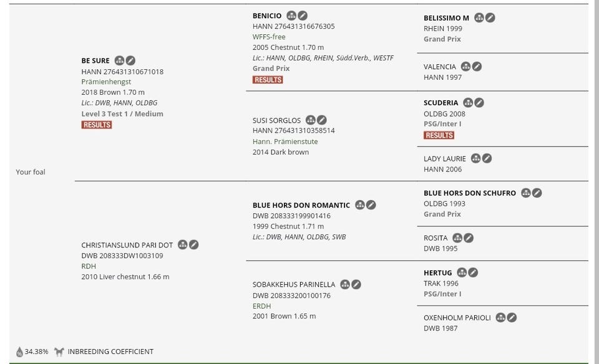
Task: Open the pedigree icon for BLUE HORS DON ROMANTIC
Action: click(x=360, y=205)
